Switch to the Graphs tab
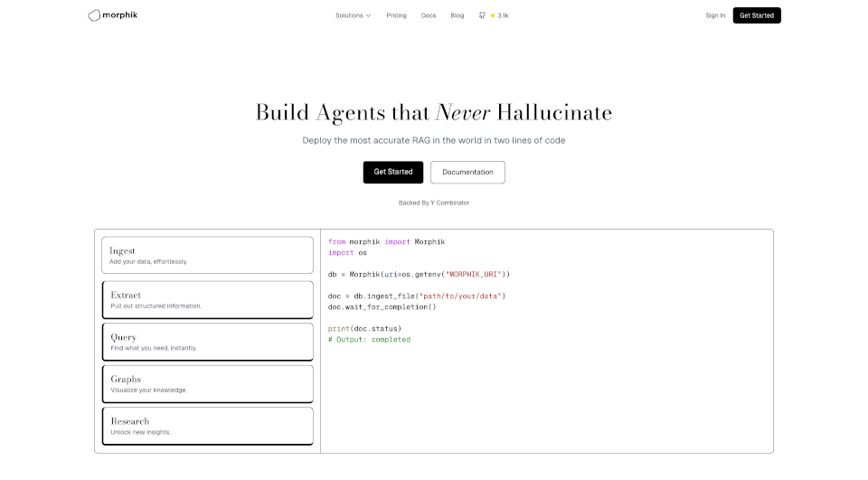 [x=208, y=383]
